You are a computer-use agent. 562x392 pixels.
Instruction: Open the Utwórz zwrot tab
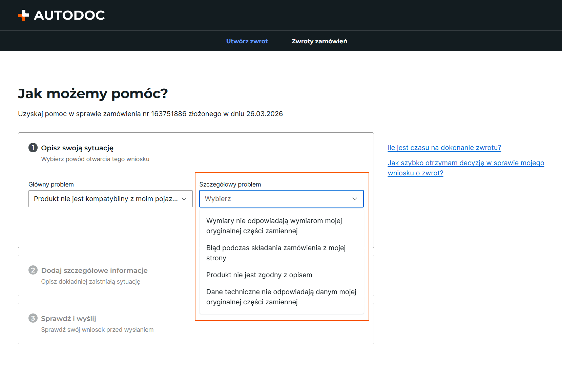247,41
